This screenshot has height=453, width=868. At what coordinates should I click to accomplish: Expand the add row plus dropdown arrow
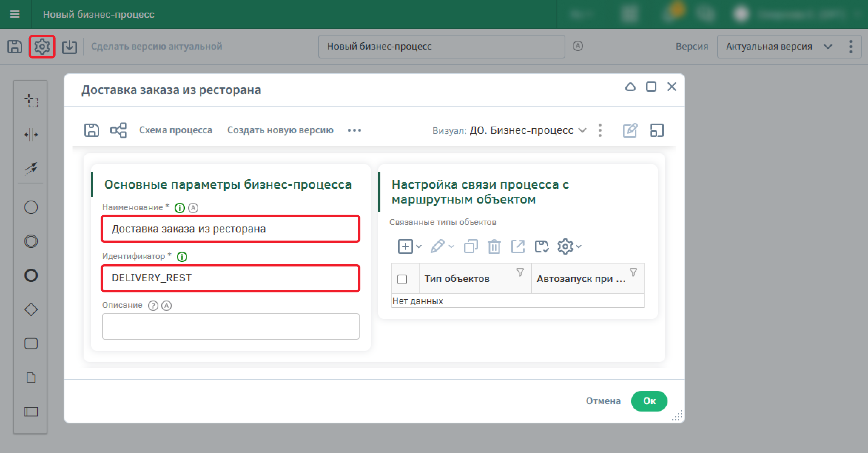click(x=419, y=246)
